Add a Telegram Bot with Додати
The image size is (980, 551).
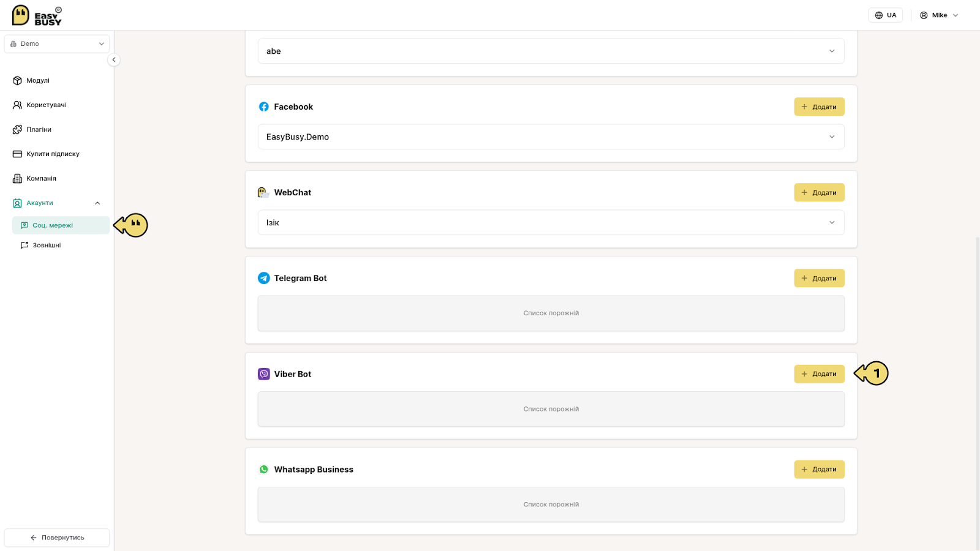point(820,278)
